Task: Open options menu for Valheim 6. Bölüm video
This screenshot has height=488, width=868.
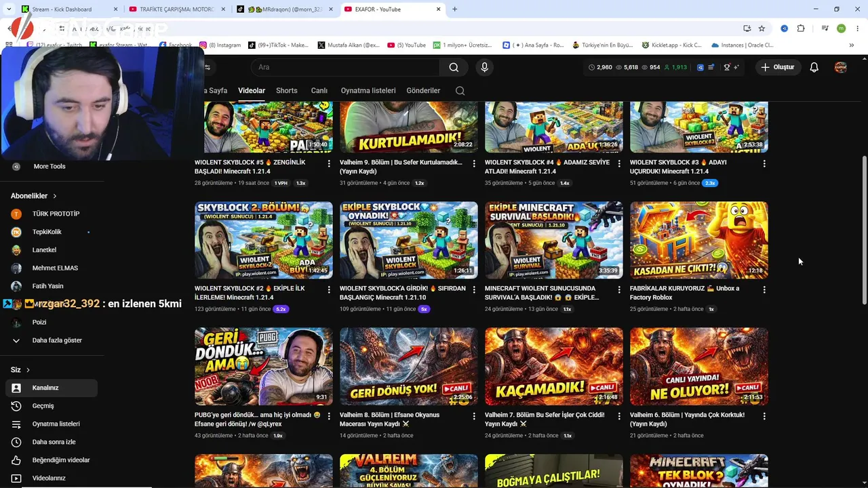Action: point(764,415)
